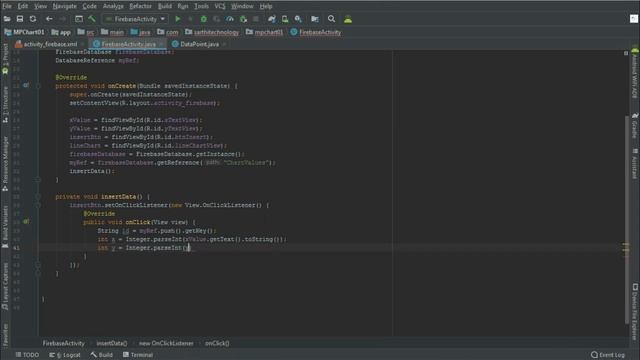Open the Device File Explorer panel

635,312
